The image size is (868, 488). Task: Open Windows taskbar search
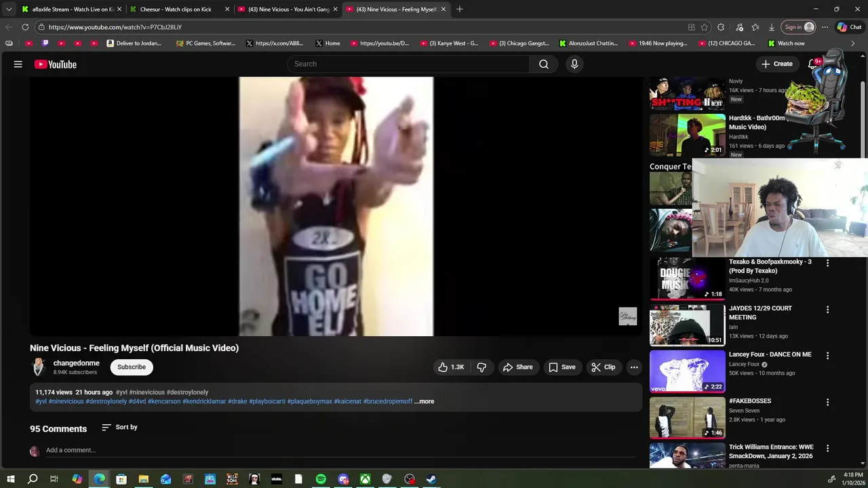33,479
